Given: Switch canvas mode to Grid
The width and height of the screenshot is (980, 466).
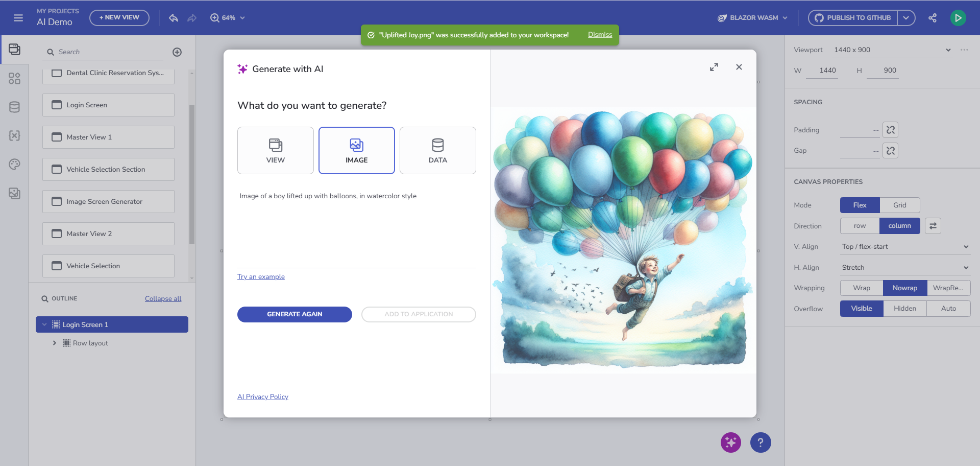Looking at the screenshot, I should pyautogui.click(x=900, y=205).
